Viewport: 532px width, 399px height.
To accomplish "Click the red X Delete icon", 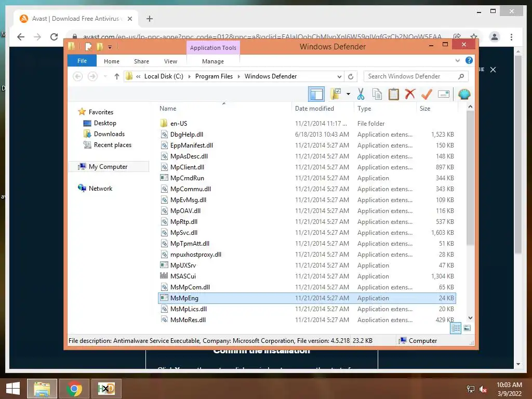I will point(410,94).
